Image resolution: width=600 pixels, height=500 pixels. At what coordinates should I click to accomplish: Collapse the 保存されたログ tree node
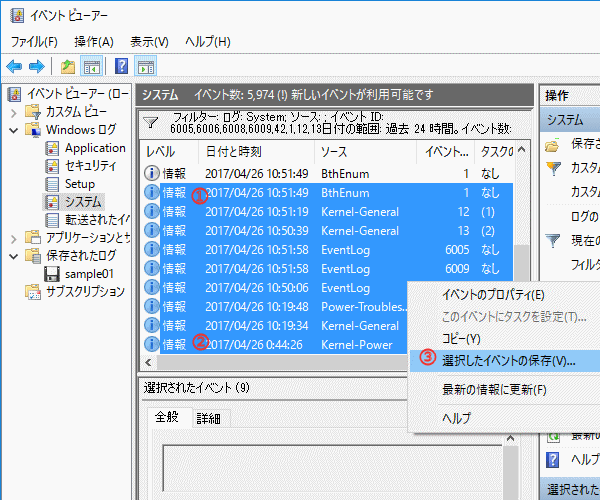[x=14, y=256]
